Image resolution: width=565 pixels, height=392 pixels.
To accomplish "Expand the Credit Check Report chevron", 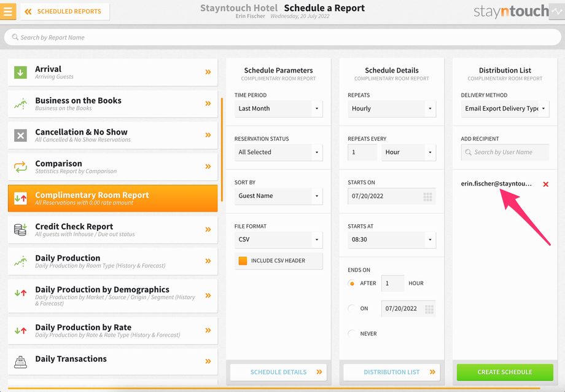I will point(208,229).
